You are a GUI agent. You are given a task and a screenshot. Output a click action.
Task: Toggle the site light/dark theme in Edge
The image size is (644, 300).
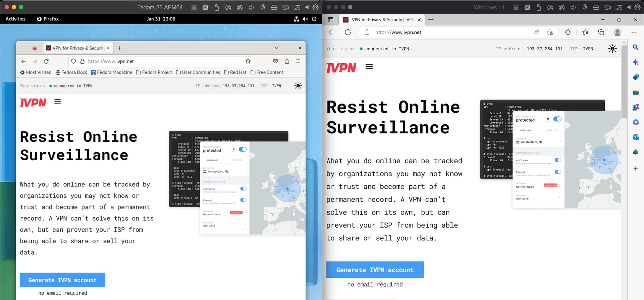point(612,49)
